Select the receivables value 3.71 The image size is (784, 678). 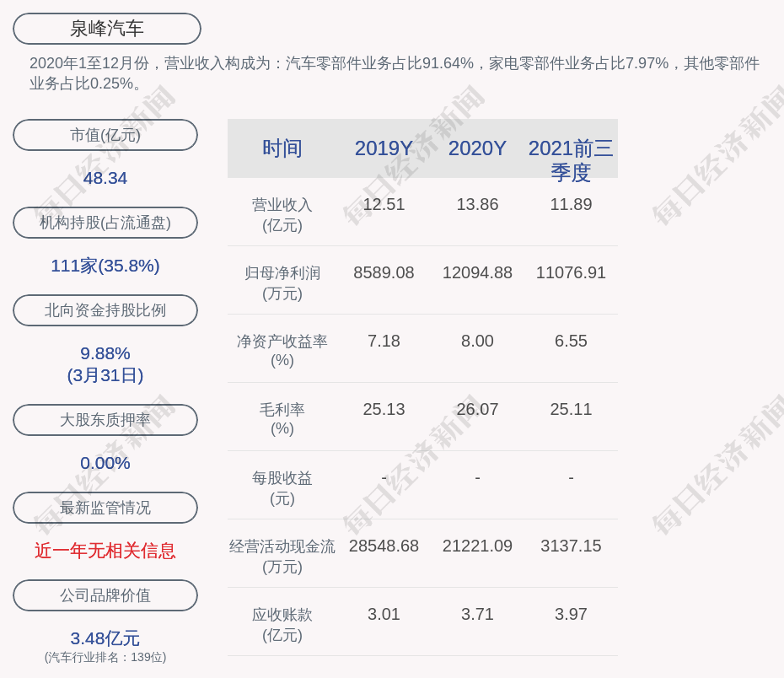coord(477,614)
